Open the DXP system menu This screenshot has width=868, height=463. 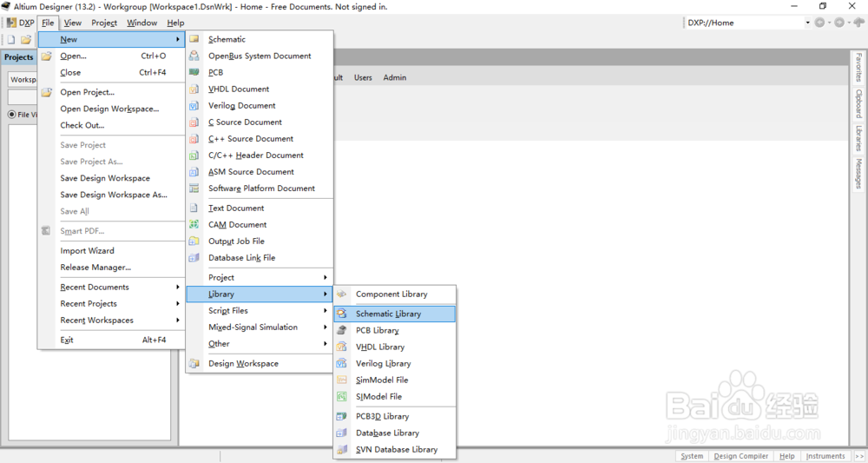coord(21,23)
